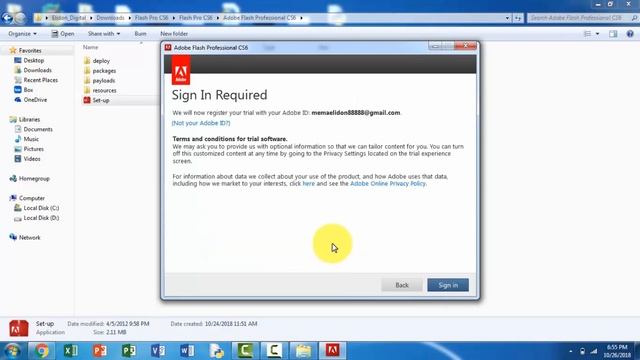Image resolution: width=640 pixels, height=360 pixels.
Task: Open the Windows Start menu
Action: [13, 351]
